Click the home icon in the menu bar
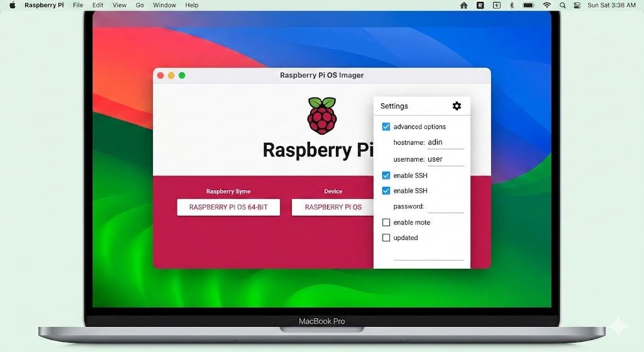The height and width of the screenshot is (352, 644). [x=464, y=5]
